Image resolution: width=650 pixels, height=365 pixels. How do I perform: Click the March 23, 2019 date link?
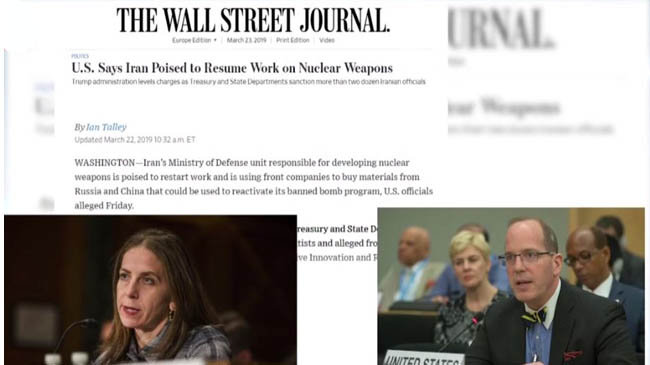tap(246, 40)
